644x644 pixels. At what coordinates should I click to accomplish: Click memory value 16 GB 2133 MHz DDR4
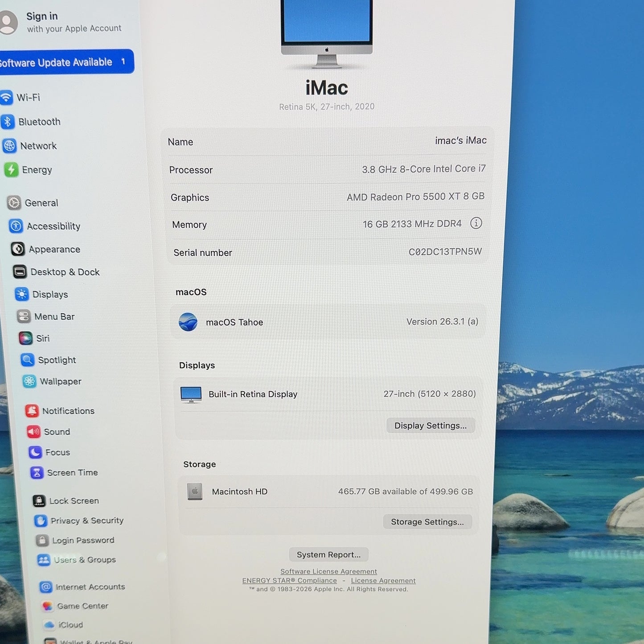pos(412,224)
